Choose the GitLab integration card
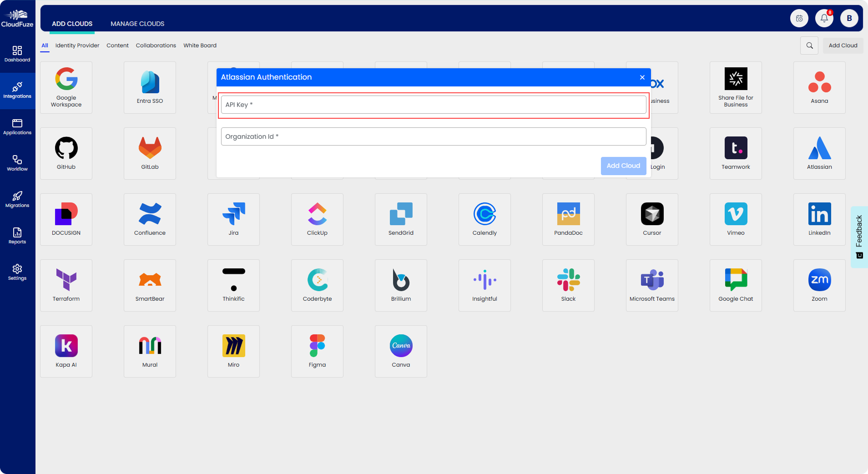Image resolution: width=868 pixels, height=474 pixels. click(x=150, y=153)
